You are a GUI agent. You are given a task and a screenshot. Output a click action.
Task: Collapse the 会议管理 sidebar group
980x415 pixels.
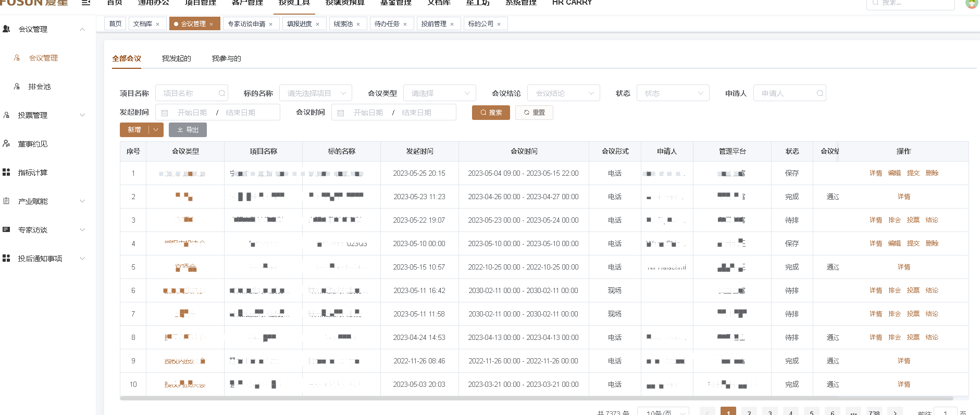click(x=82, y=29)
